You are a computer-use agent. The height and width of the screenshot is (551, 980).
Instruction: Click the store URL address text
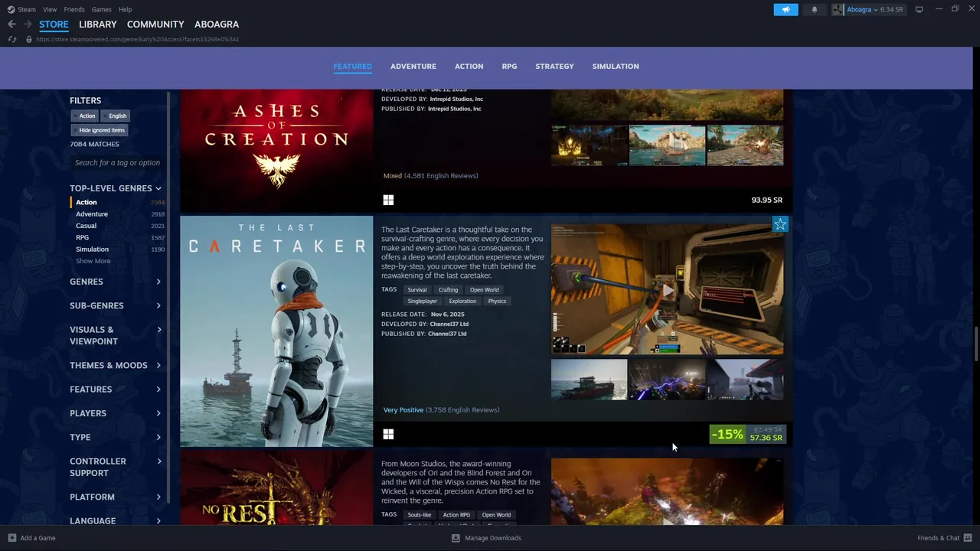(137, 39)
